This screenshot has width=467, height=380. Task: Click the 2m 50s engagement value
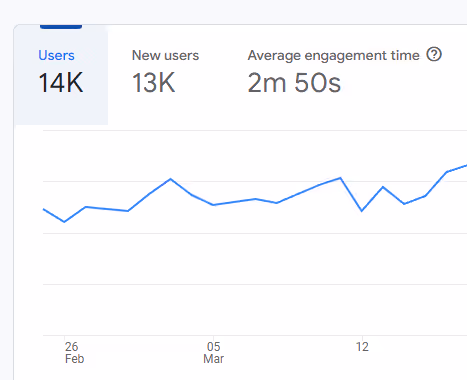click(294, 83)
